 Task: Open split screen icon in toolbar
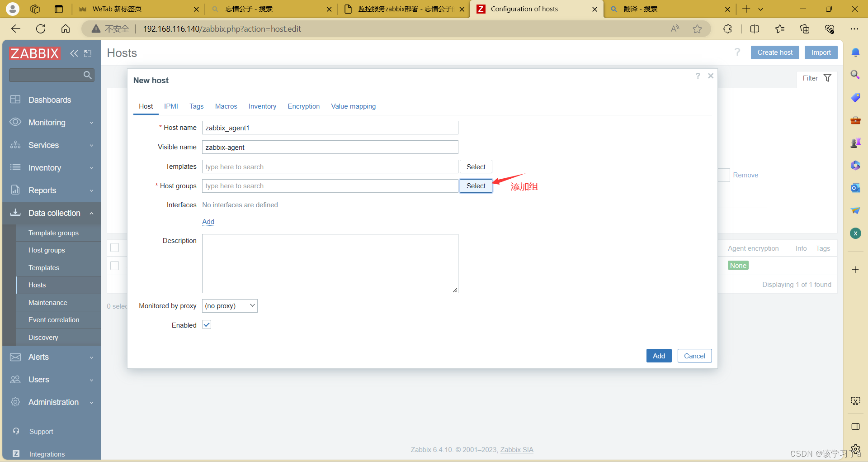click(755, 29)
